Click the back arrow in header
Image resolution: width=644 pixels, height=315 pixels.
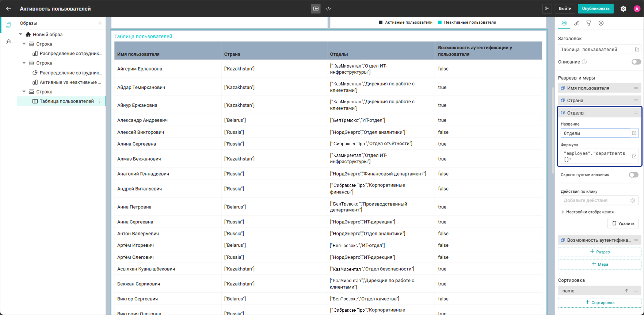(9, 8)
